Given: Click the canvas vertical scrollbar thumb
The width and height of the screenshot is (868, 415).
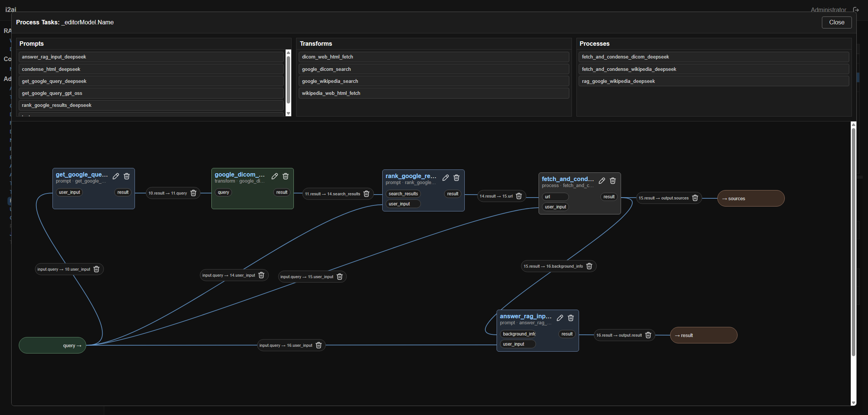Looking at the screenshot, I should pos(853,242).
